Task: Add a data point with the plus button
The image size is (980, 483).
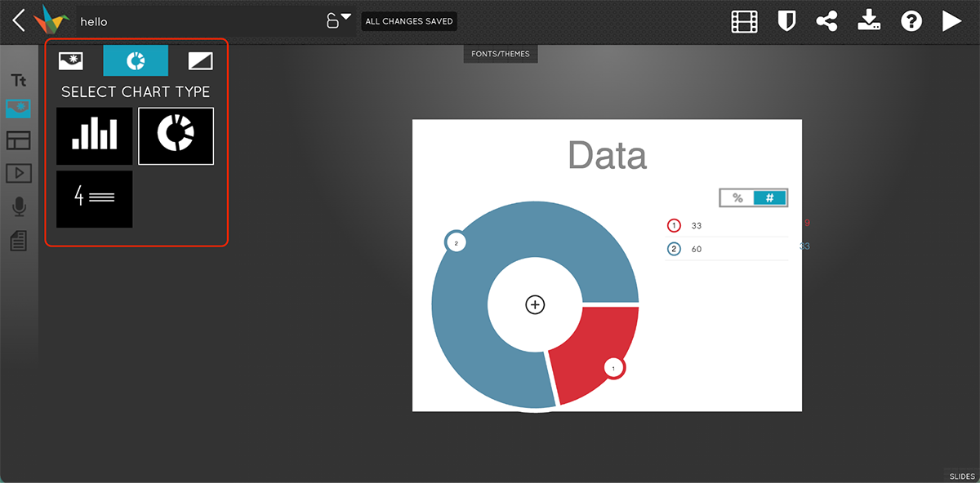Action: (534, 304)
